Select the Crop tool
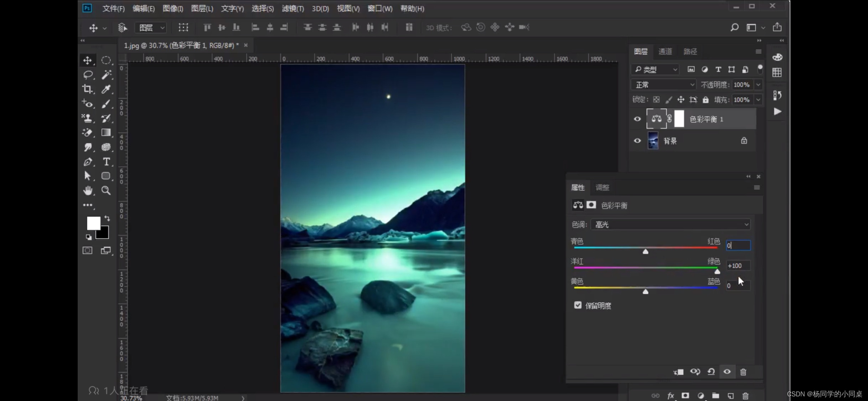The height and width of the screenshot is (401, 868). click(87, 89)
